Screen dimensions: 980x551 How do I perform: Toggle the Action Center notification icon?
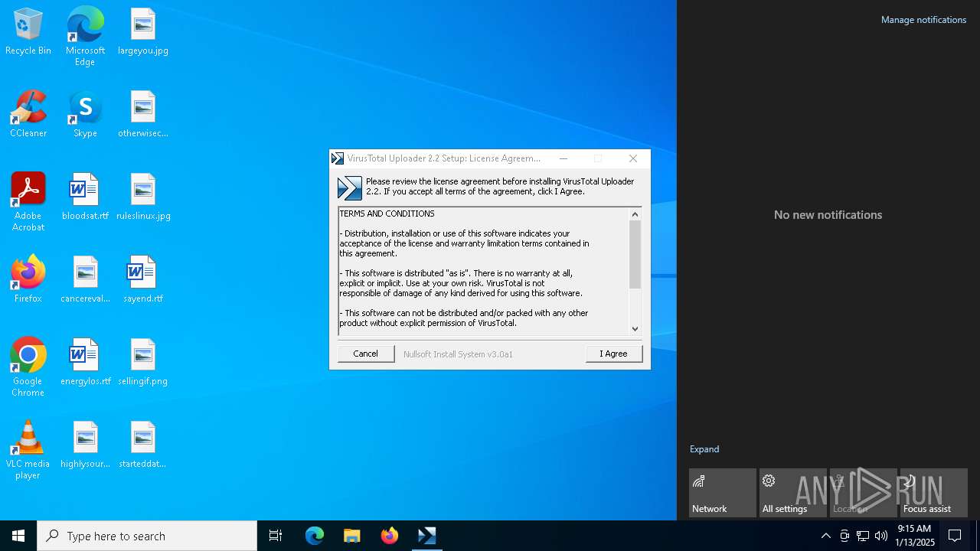tap(955, 536)
